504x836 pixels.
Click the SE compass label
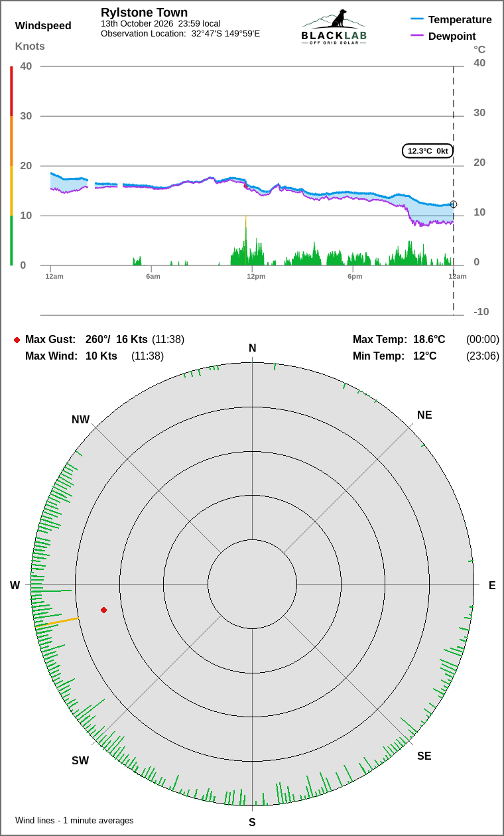click(x=424, y=756)
